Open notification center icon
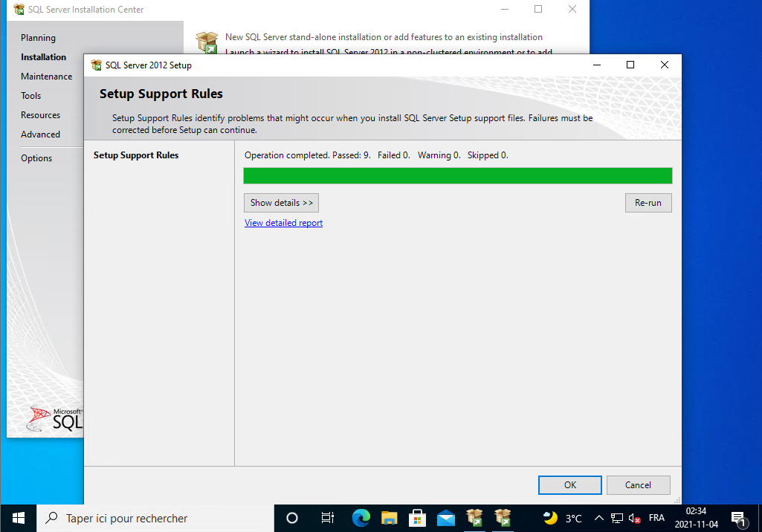The image size is (762, 532). 739,519
